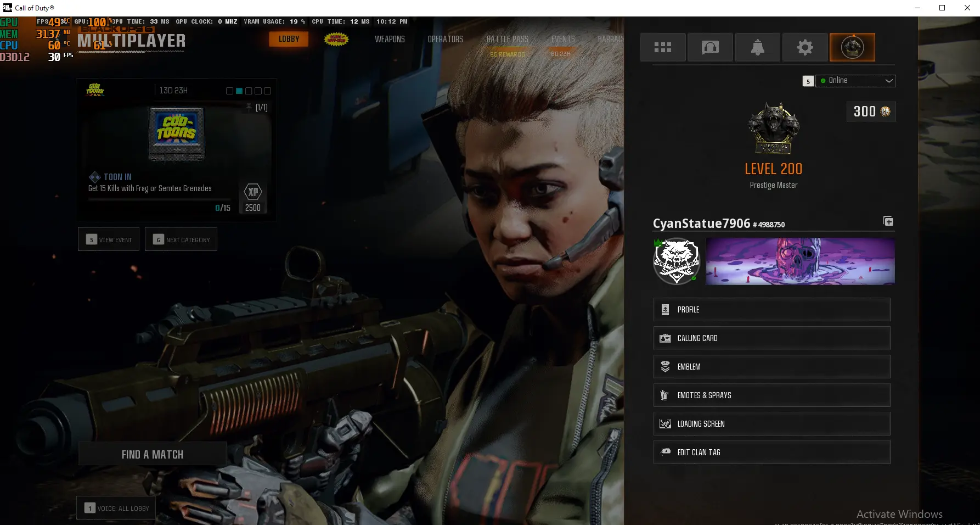This screenshot has width=980, height=525.
Task: Minimize the Call of Duty window
Action: pos(917,8)
